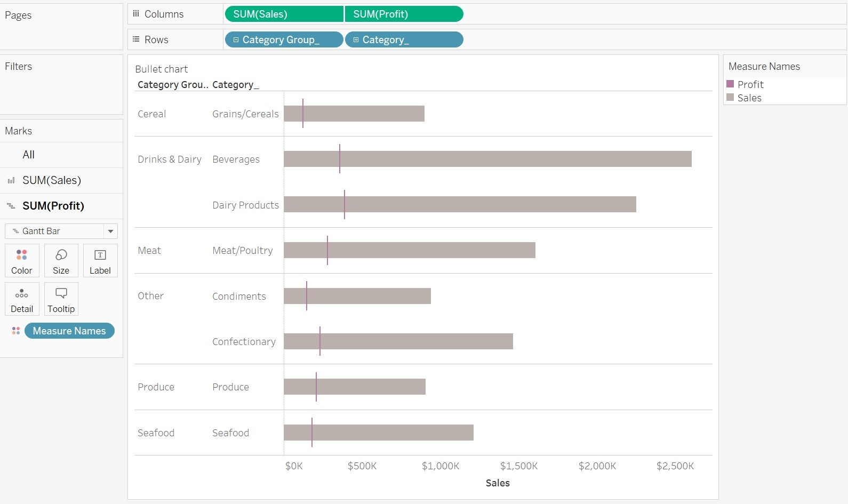The height and width of the screenshot is (504, 848).
Task: Open the Tooltip mark card
Action: [x=61, y=299]
